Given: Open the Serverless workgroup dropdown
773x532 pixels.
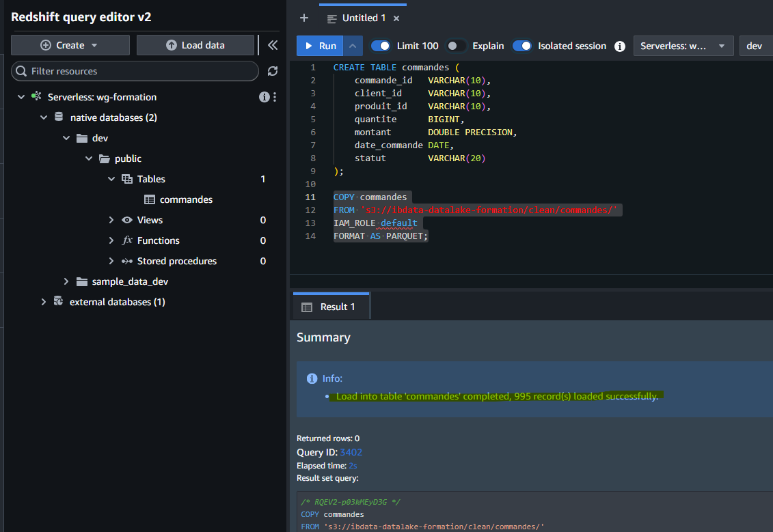Looking at the screenshot, I should coord(683,46).
